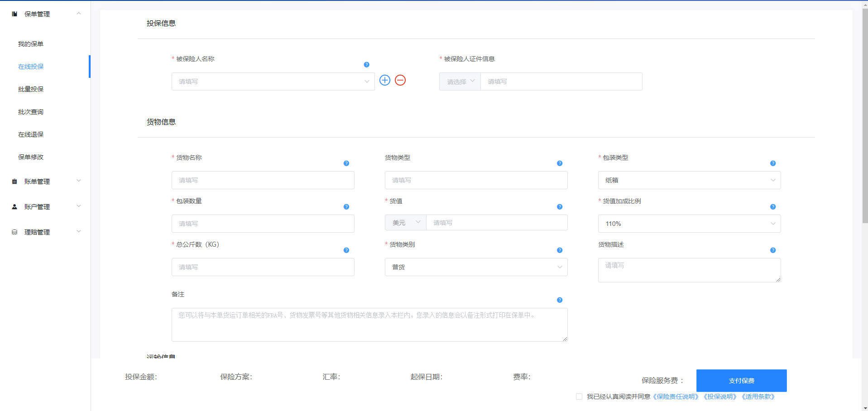Viewport: 868px width, 411px height.
Task: Click help icon beside 包装数量
Action: (346, 207)
